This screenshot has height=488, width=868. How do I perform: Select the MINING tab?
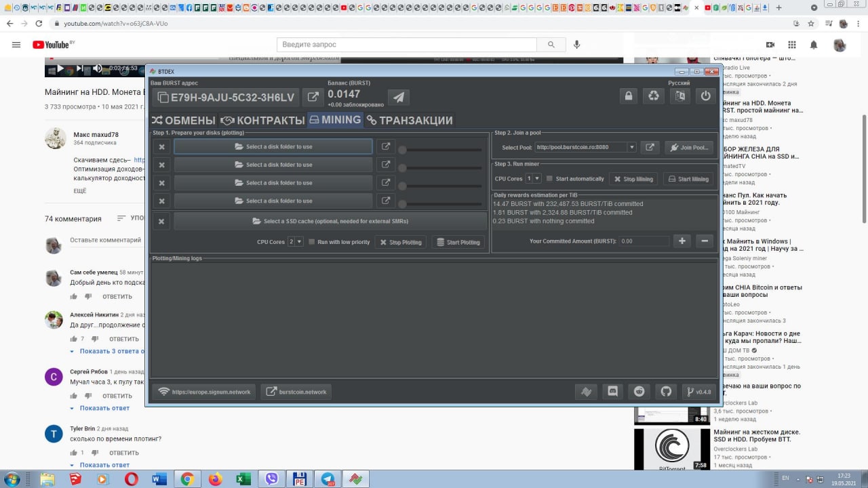[x=335, y=120]
